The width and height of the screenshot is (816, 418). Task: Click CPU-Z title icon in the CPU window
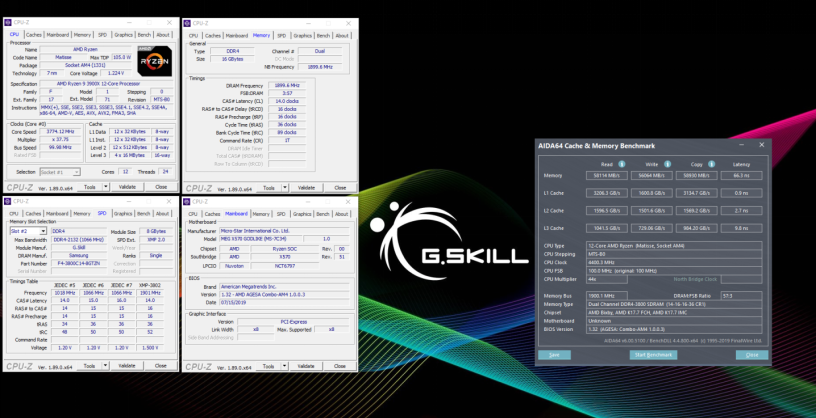click(10, 23)
